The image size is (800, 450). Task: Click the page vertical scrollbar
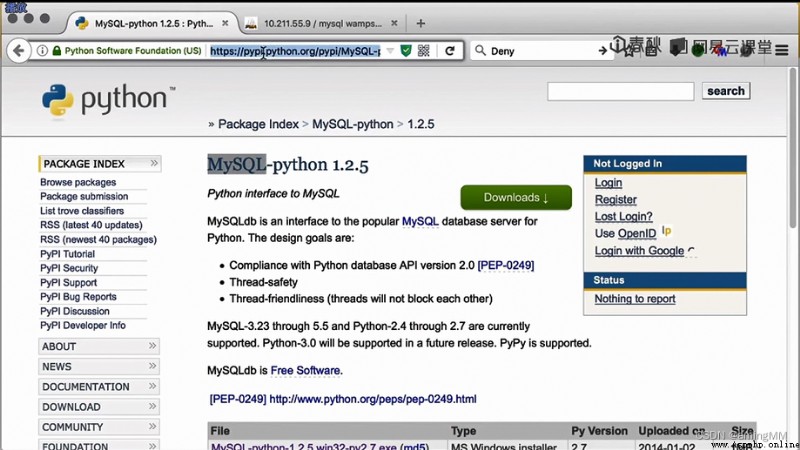[792, 148]
